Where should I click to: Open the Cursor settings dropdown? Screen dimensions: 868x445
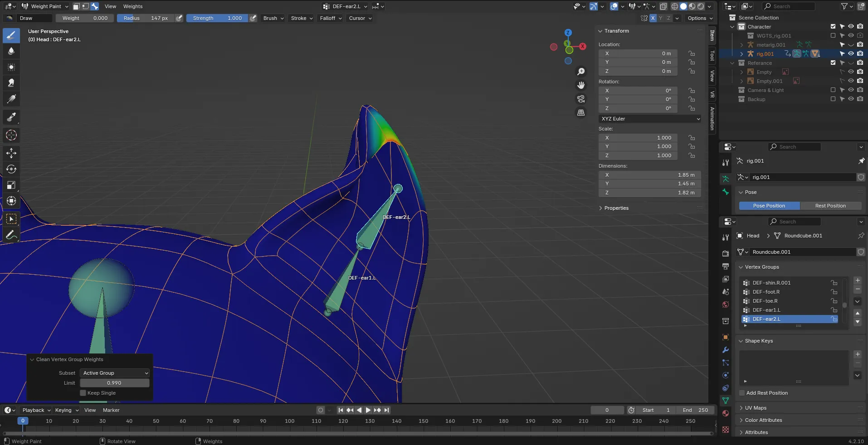[360, 18]
